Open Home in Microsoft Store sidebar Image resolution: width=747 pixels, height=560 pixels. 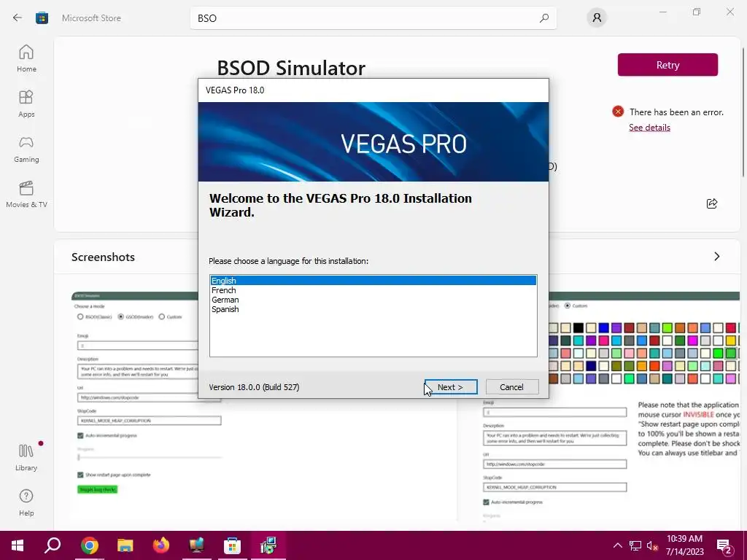point(26,58)
